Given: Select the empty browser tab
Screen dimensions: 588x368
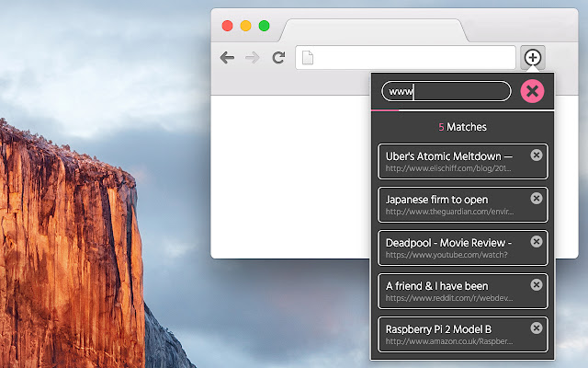Looking at the screenshot, I should (374, 30).
